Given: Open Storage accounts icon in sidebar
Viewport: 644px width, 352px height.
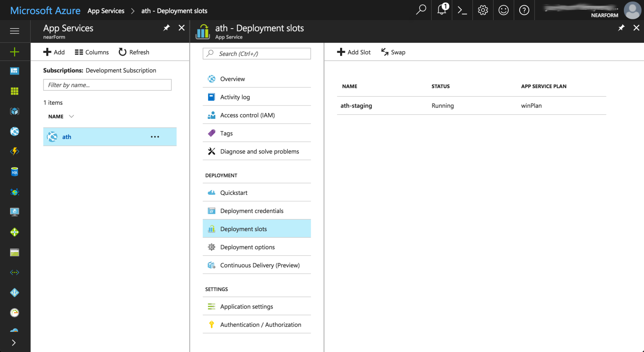Looking at the screenshot, I should click(14, 252).
